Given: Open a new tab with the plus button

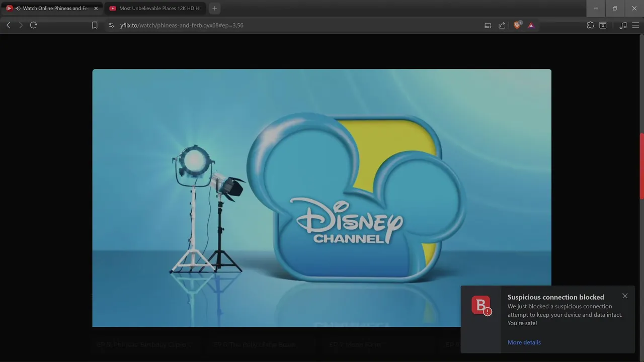Looking at the screenshot, I should (x=215, y=9).
